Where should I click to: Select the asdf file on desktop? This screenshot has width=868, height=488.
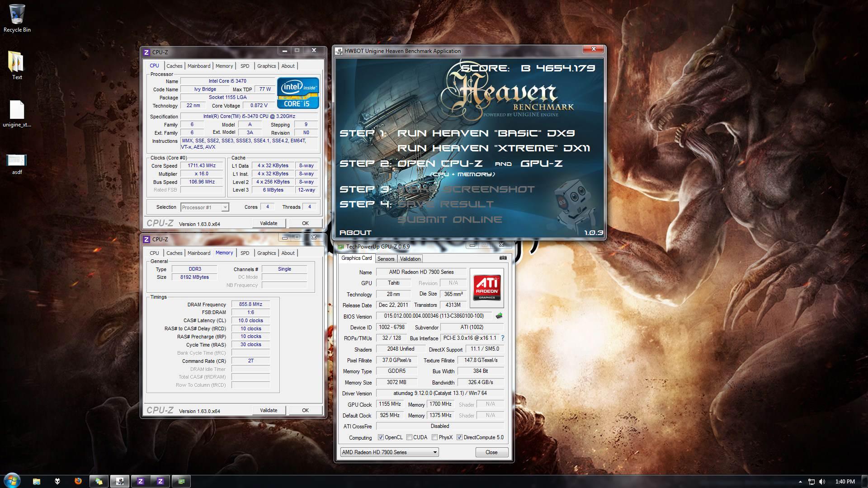(17, 164)
